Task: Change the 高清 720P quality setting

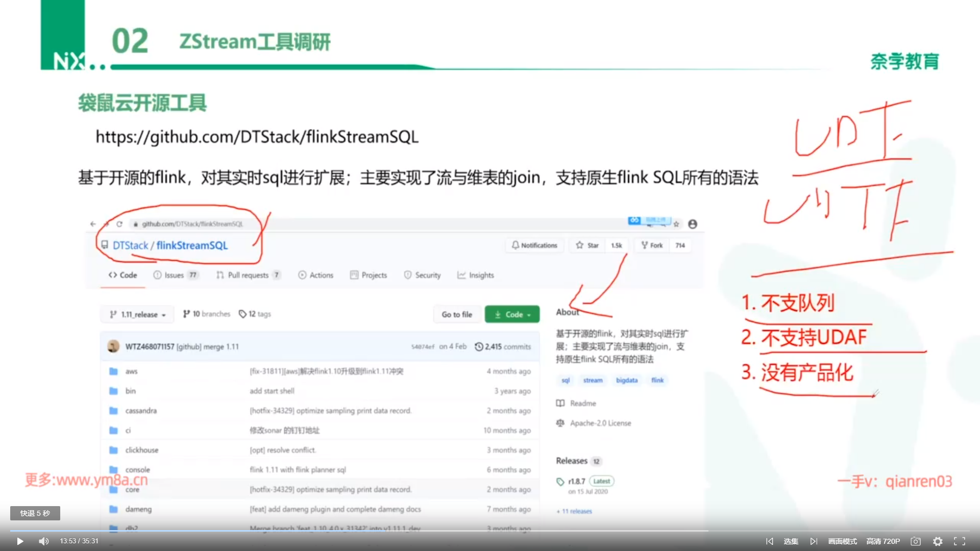Action: pyautogui.click(x=883, y=541)
